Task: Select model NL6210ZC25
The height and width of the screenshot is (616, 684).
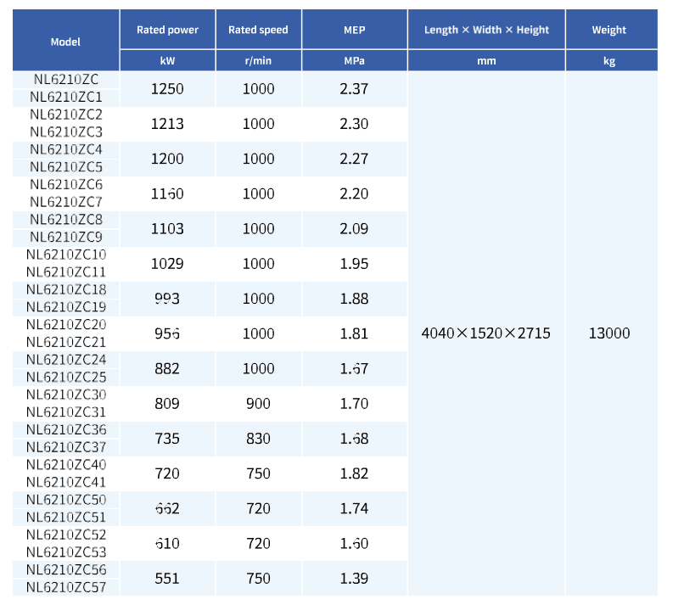Action: point(66,377)
